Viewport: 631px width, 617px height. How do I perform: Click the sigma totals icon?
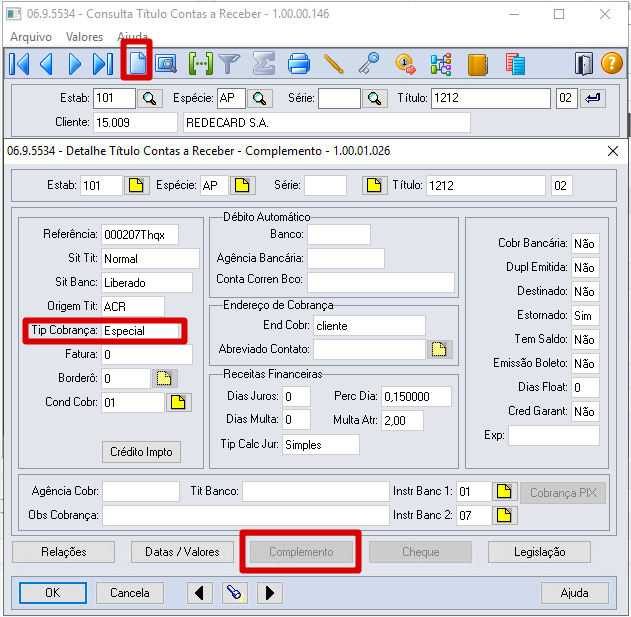pyautogui.click(x=264, y=64)
